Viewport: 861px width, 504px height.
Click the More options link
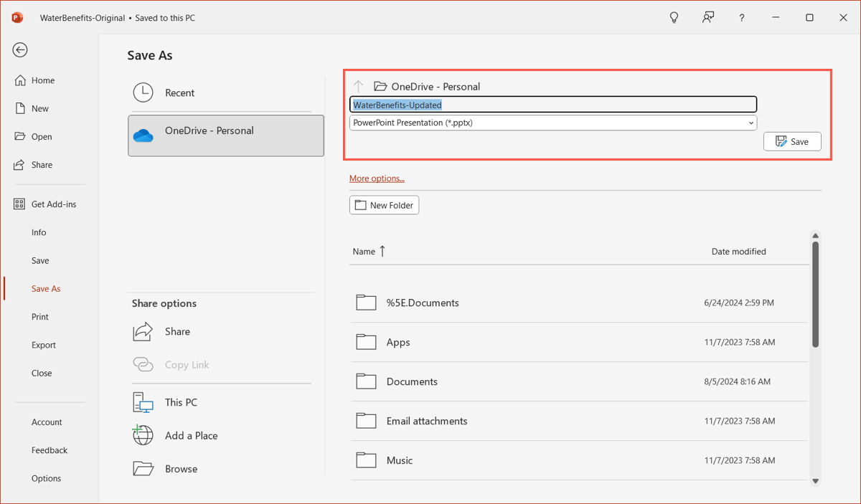point(377,179)
